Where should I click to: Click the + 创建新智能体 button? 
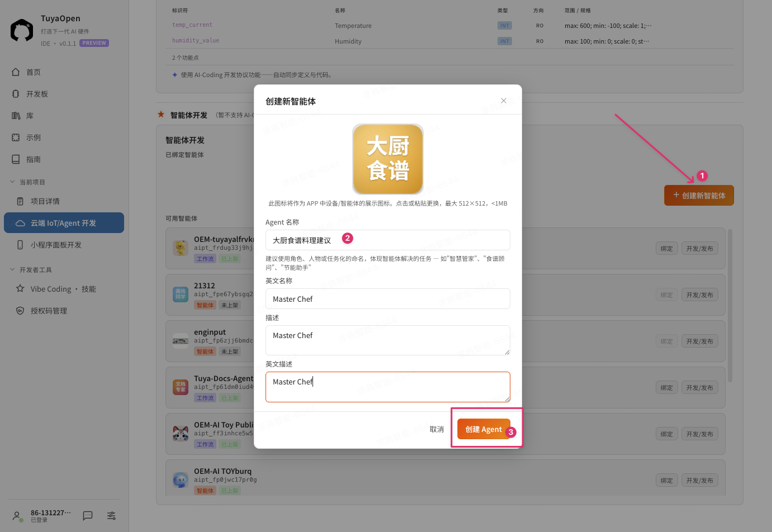[699, 196]
